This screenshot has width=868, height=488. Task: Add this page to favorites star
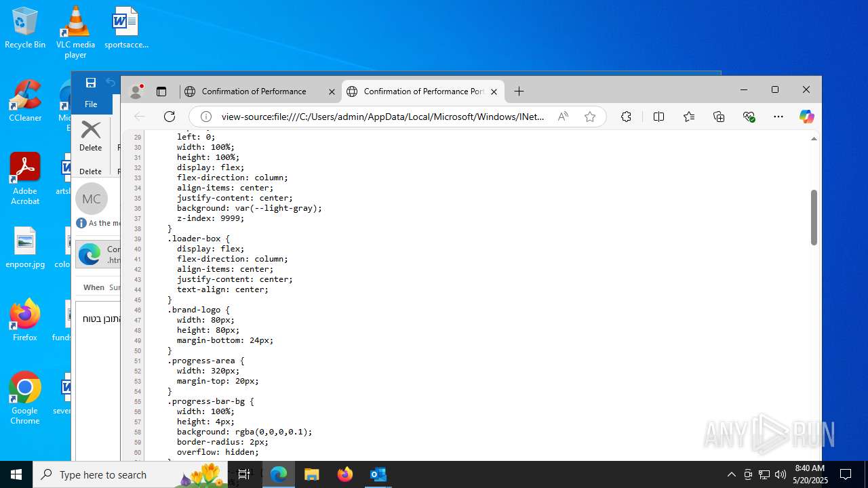coord(590,117)
